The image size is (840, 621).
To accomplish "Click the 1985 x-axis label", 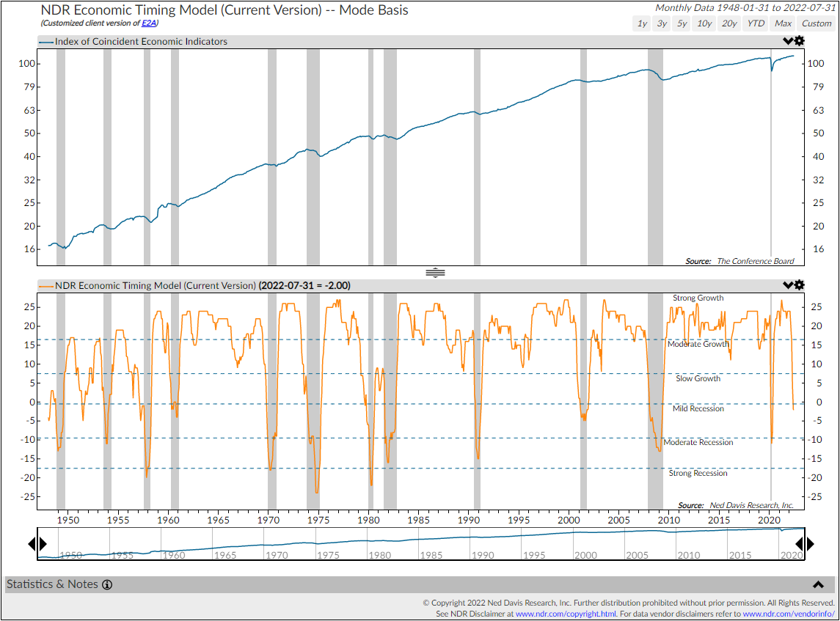I will click(418, 520).
